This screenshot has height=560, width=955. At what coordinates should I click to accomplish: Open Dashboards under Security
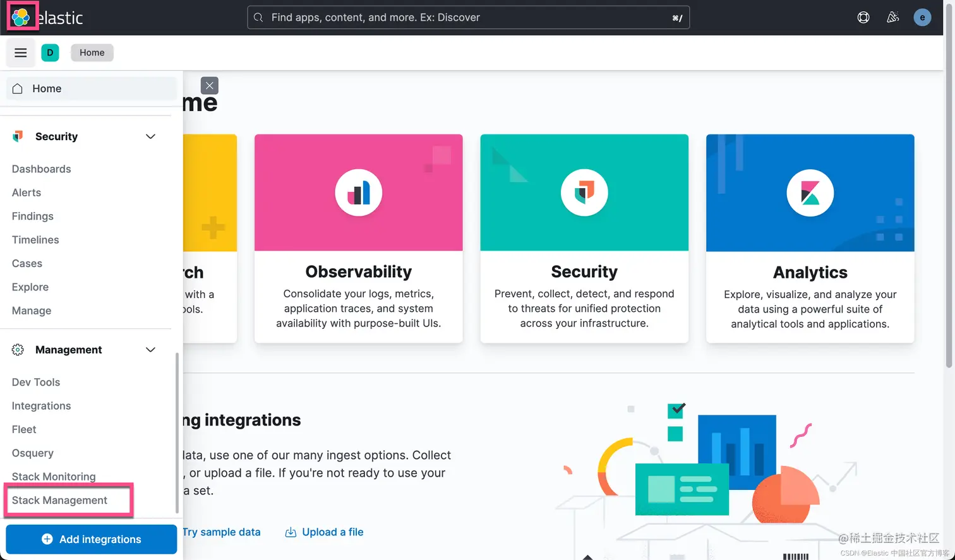click(x=41, y=169)
